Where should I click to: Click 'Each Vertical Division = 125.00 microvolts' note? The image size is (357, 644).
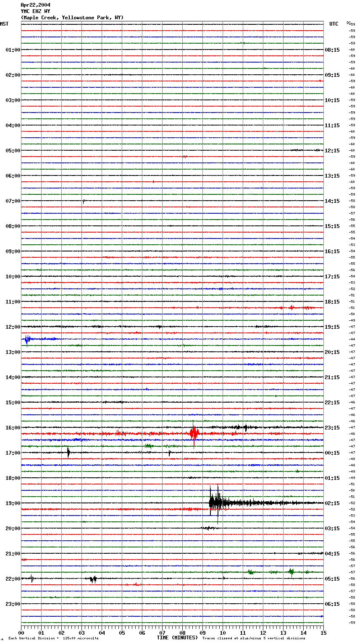pyautogui.click(x=53, y=639)
